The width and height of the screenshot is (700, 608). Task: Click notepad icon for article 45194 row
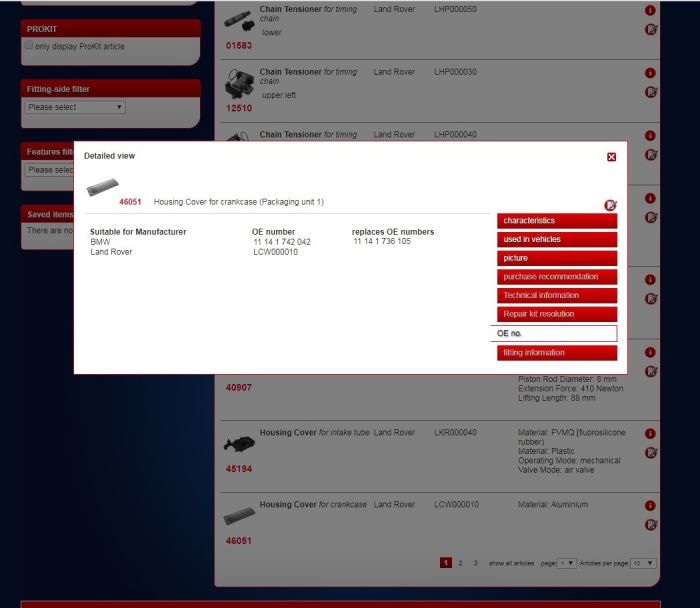click(651, 453)
